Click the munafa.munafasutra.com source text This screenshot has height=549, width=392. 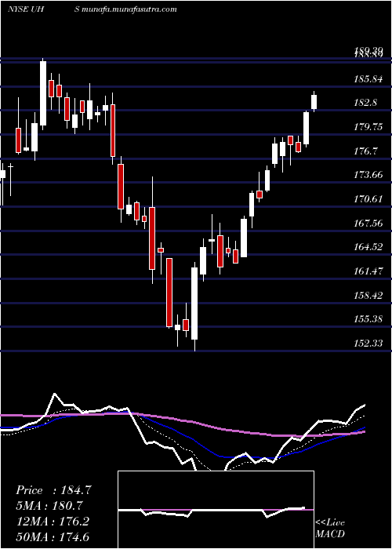tap(129, 9)
